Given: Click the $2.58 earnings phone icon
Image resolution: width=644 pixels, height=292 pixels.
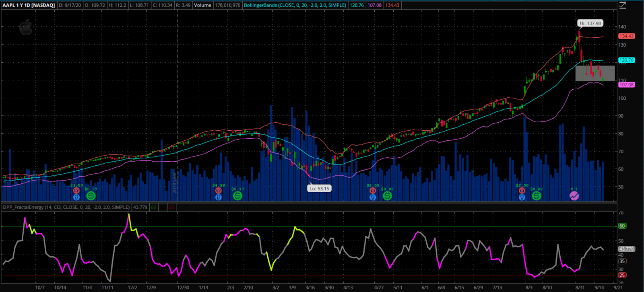Looking at the screenshot, I should [x=522, y=191].
